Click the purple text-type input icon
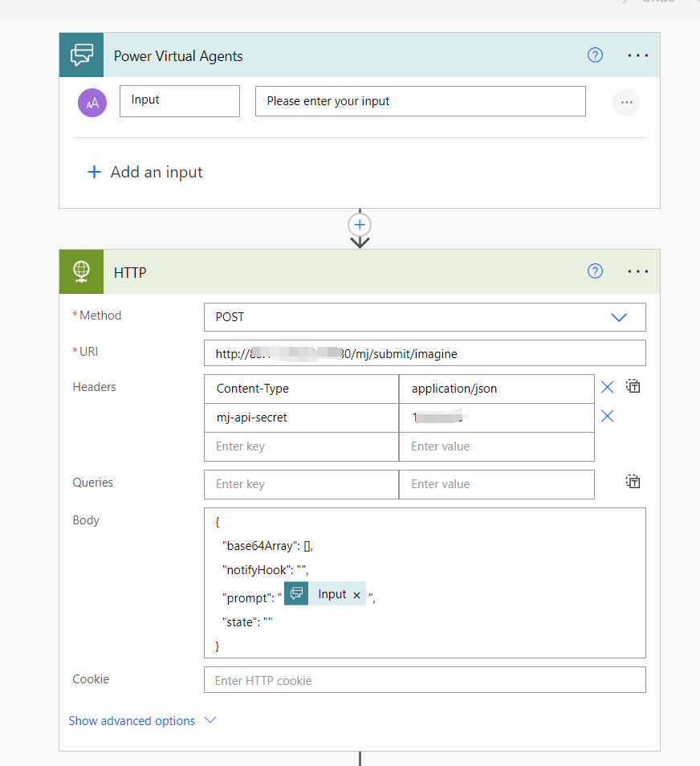The width and height of the screenshot is (700, 766). click(92, 103)
